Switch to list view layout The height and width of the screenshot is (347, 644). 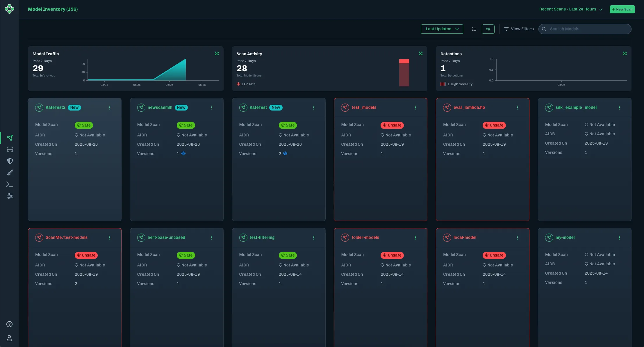(474, 29)
